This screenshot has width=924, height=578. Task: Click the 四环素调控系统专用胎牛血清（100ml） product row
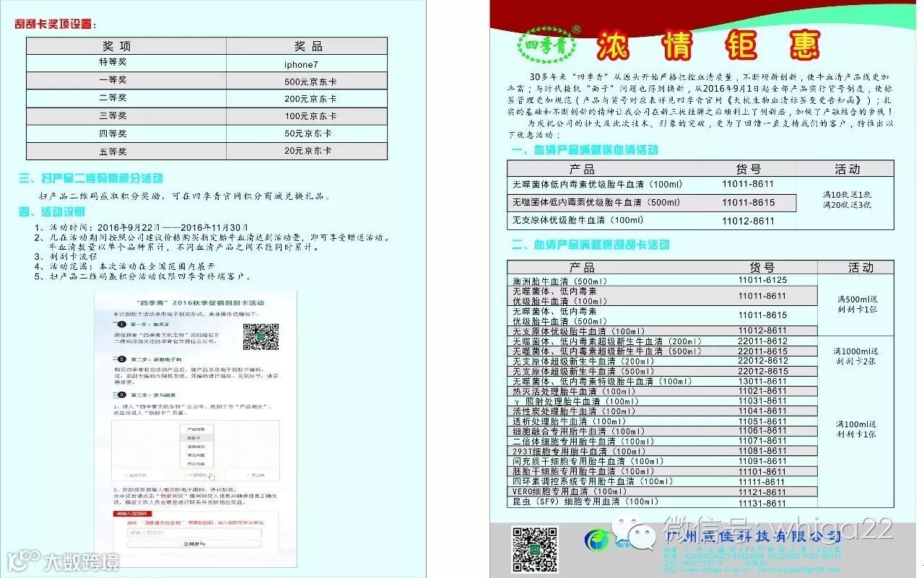[662, 481]
